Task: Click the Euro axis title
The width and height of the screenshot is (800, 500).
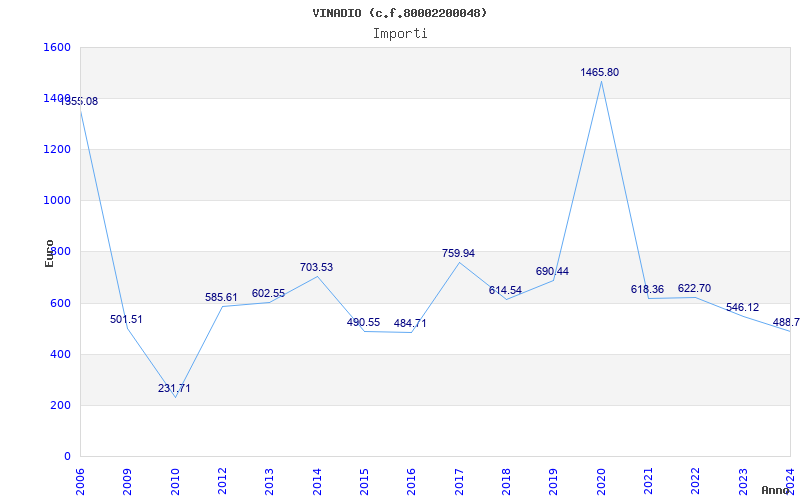Action: (49, 254)
